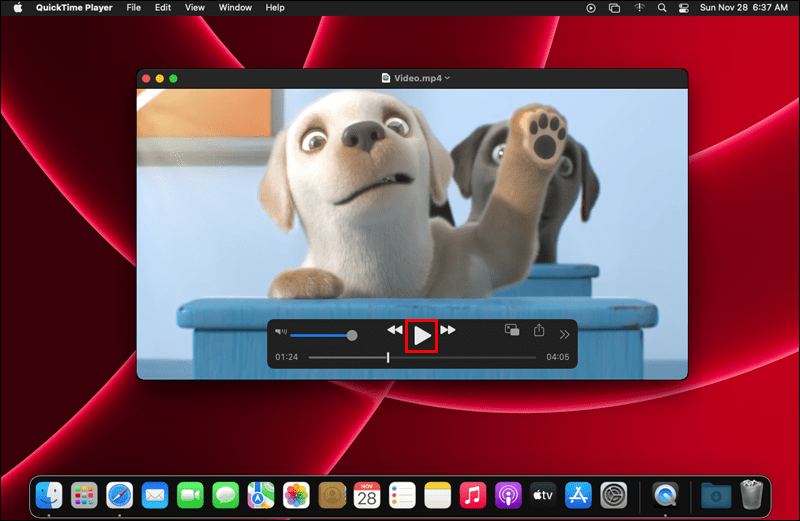
Task: Minimize the Video.mp4 window
Action: (x=160, y=78)
